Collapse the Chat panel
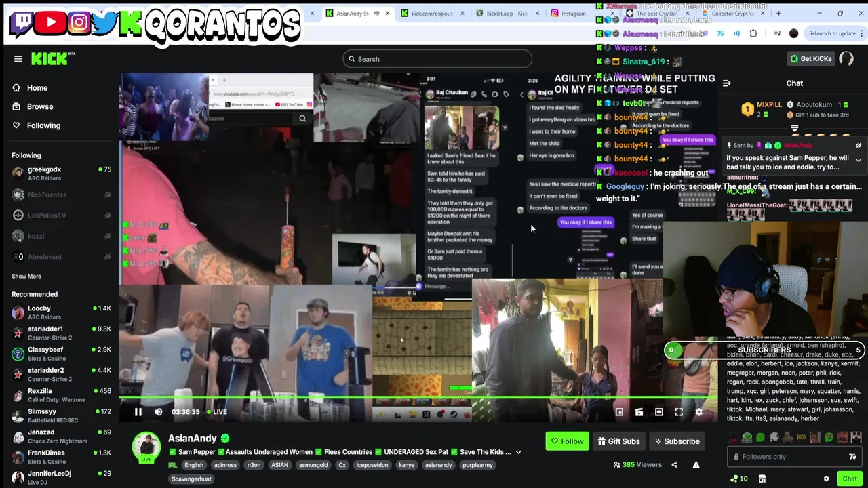868x488 pixels. click(726, 83)
